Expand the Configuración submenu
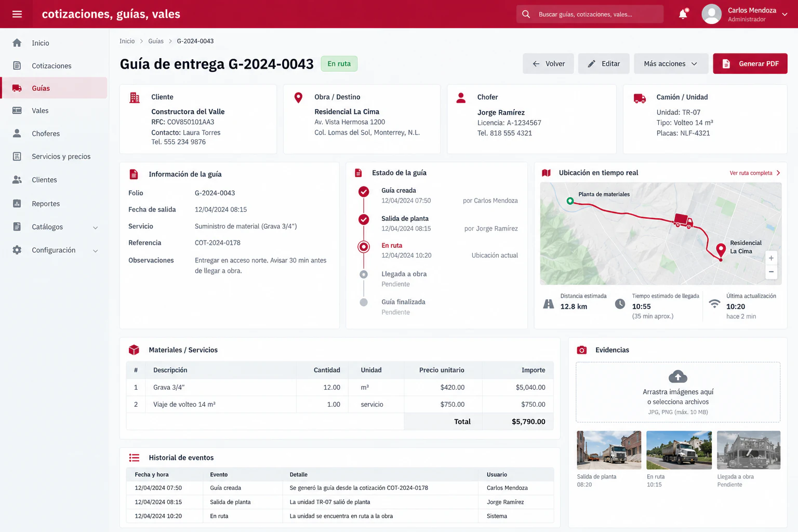The image size is (798, 532). click(x=95, y=251)
